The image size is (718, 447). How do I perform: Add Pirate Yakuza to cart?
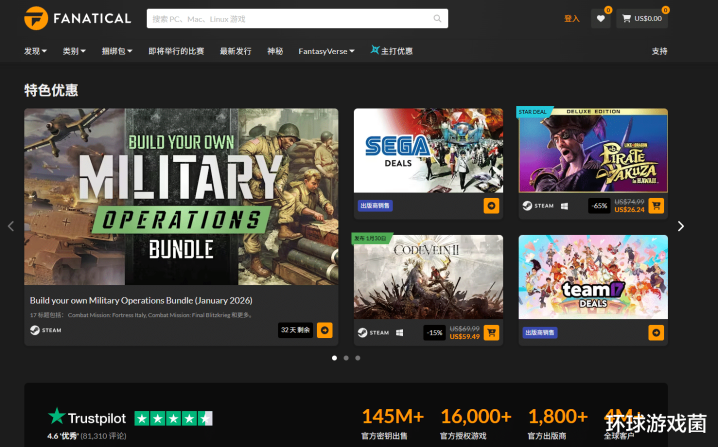pyautogui.click(x=656, y=206)
